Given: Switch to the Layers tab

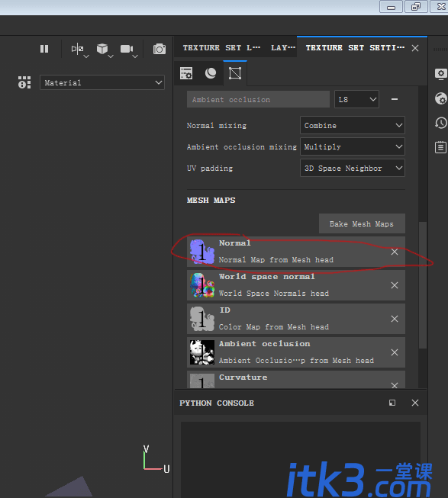Looking at the screenshot, I should click(283, 48).
